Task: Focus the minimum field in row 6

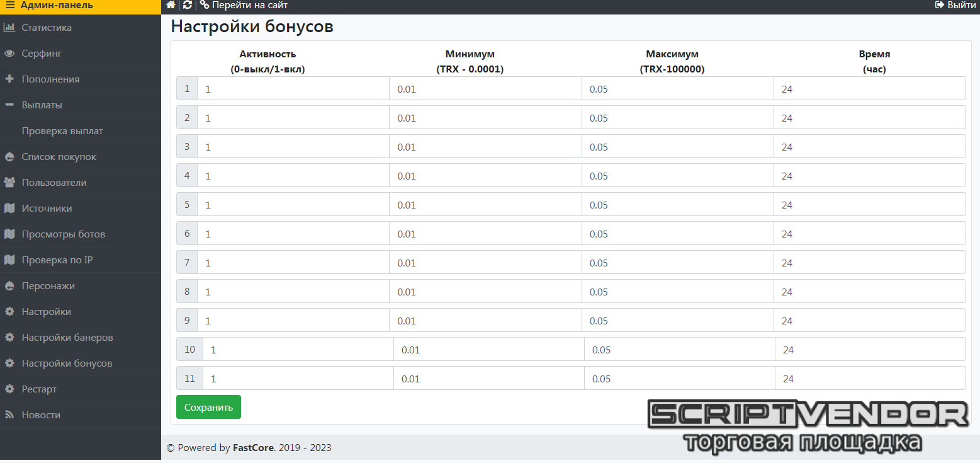Action: [485, 234]
